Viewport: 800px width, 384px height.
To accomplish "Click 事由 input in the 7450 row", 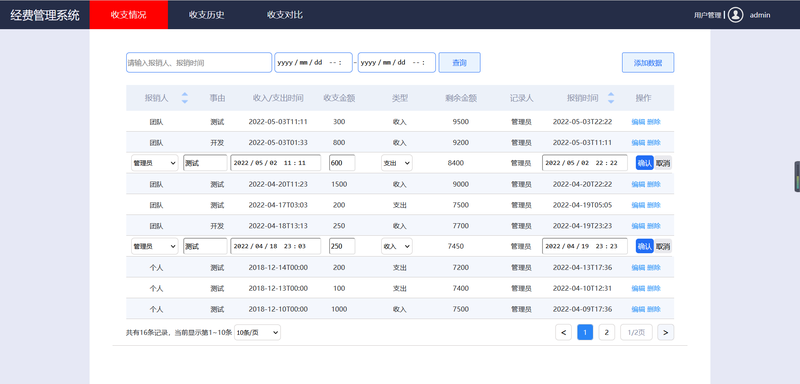I will click(205, 246).
